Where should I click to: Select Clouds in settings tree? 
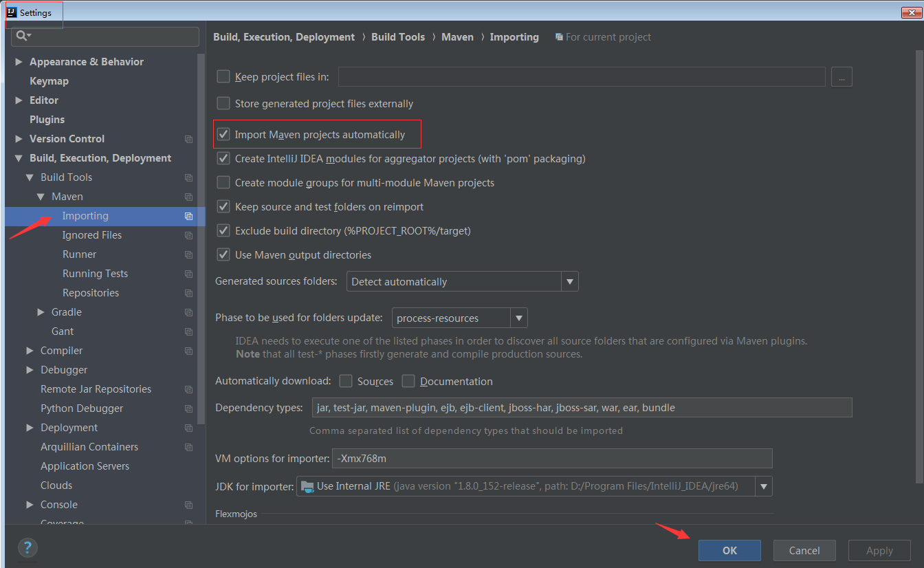pos(56,485)
